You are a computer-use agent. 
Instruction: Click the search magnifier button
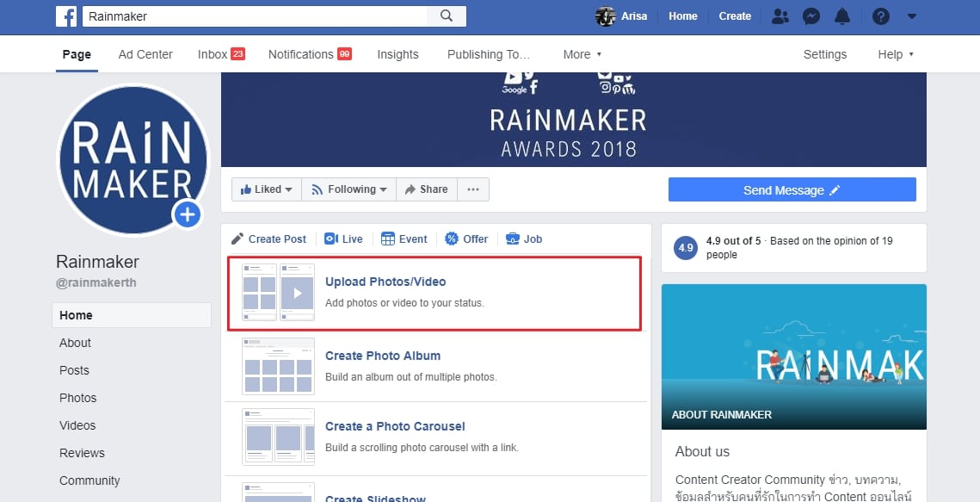(x=447, y=15)
